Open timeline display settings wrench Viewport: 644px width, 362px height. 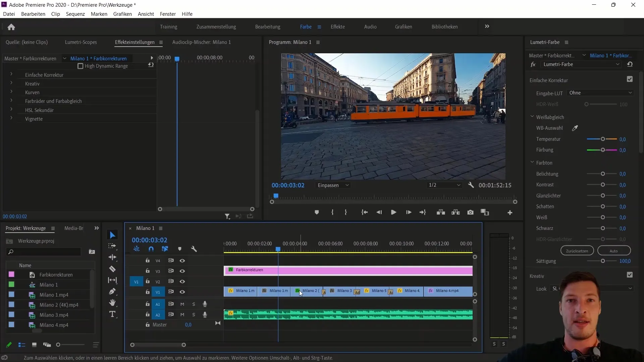(194, 249)
